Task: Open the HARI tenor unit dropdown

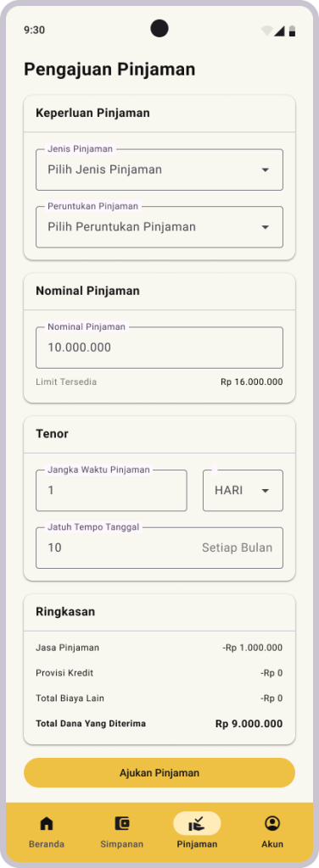Action: 243,491
